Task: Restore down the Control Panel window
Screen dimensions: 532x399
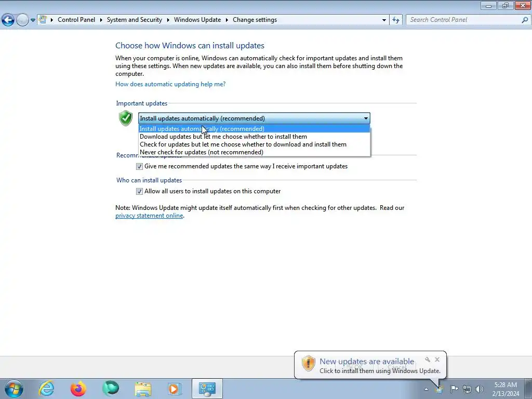Action: click(506, 5)
